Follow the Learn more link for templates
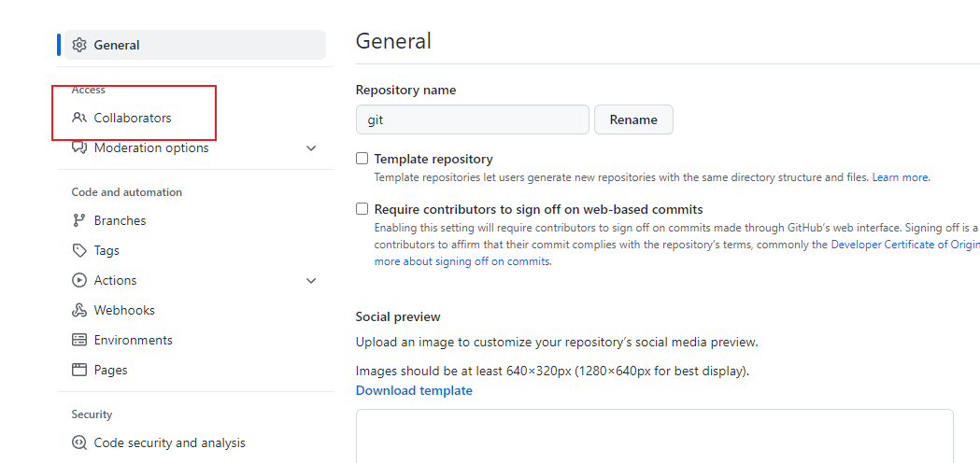Screen dimensions: 980x463 (900, 177)
